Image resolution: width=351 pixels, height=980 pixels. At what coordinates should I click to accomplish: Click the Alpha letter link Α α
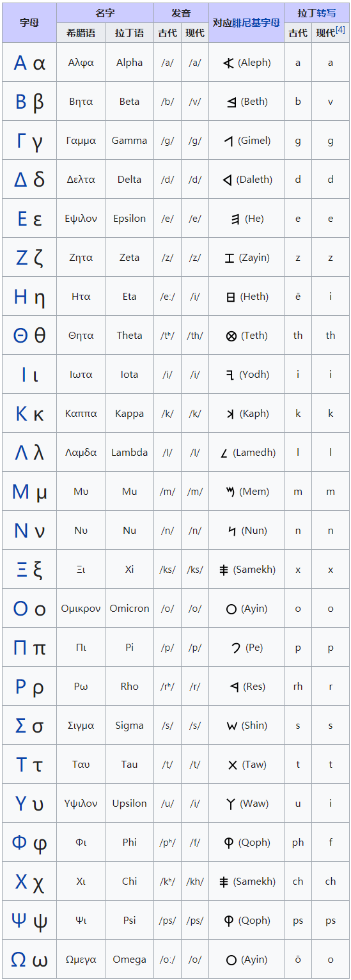click(x=29, y=63)
